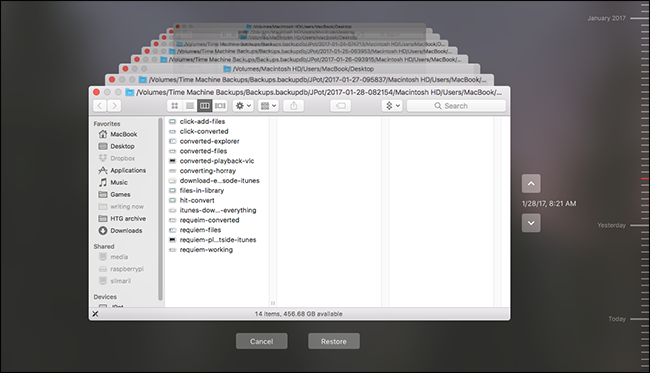Click the Devices sidebar heading
Viewport: 650px width, 373px height.
click(x=105, y=297)
